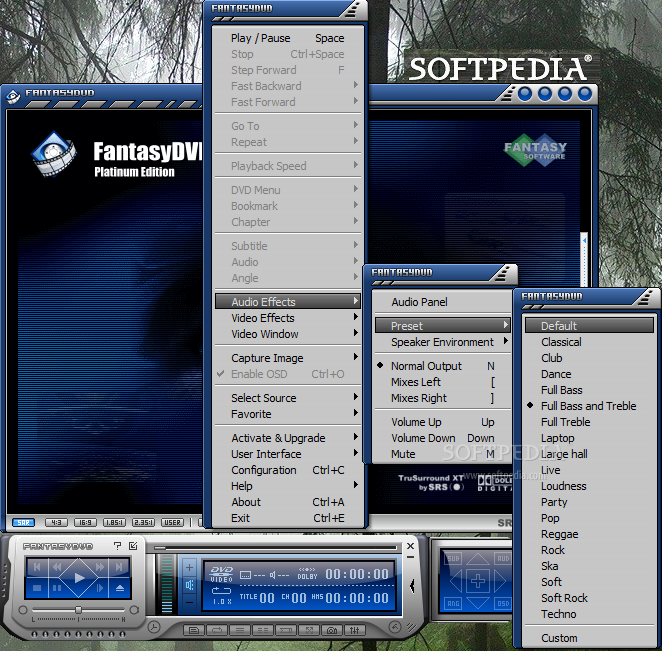Click the clock icon on the control panel
Image resolution: width=662 pixels, height=651 pixels.
pos(154,627)
